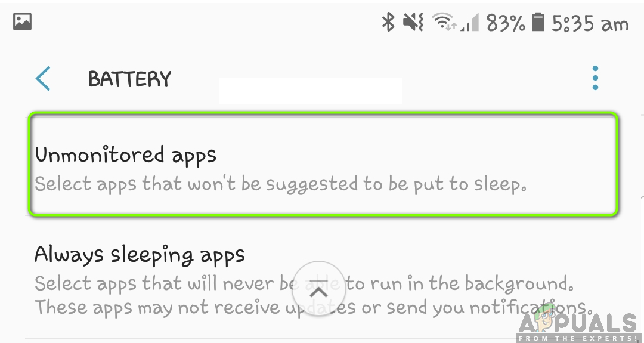The height and width of the screenshot is (343, 644).
Task: Open the Always sleeping apps setting
Action: (x=323, y=279)
